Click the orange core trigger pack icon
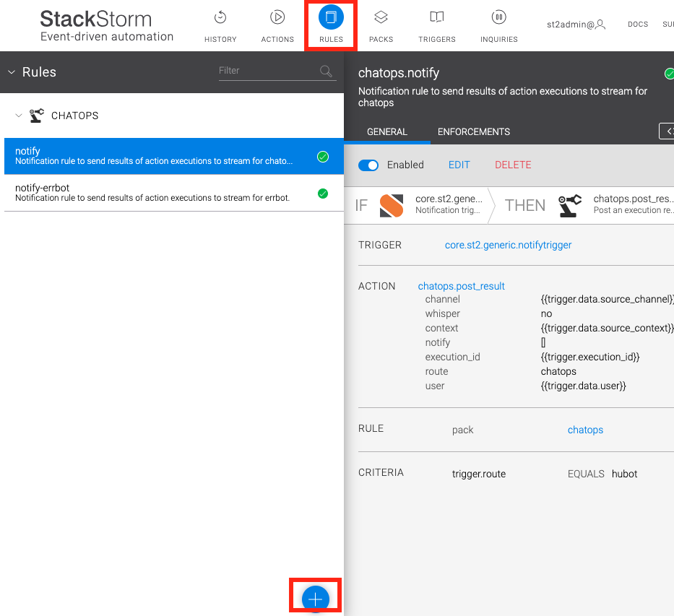This screenshot has height=616, width=674. (x=392, y=205)
